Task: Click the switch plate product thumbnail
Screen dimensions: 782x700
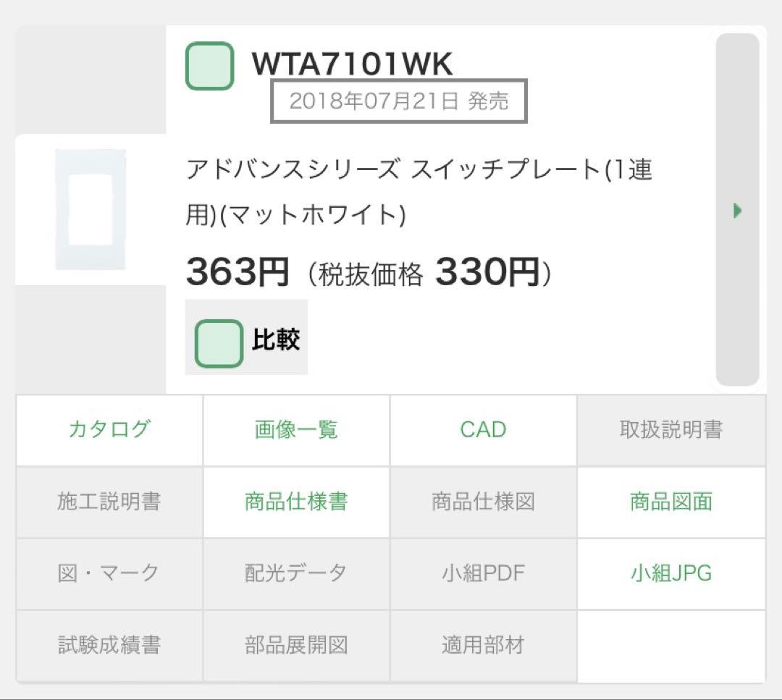Action: click(x=90, y=208)
